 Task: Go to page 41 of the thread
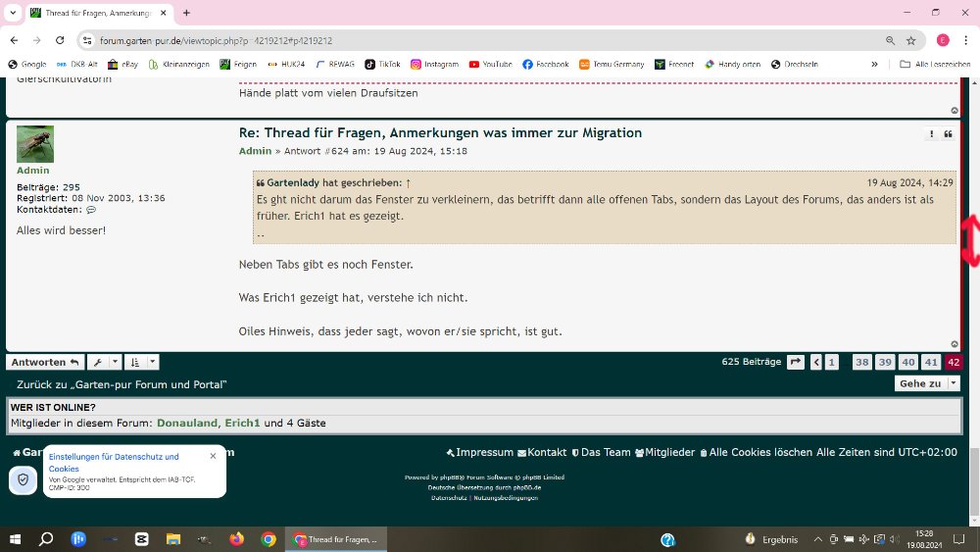click(x=931, y=362)
